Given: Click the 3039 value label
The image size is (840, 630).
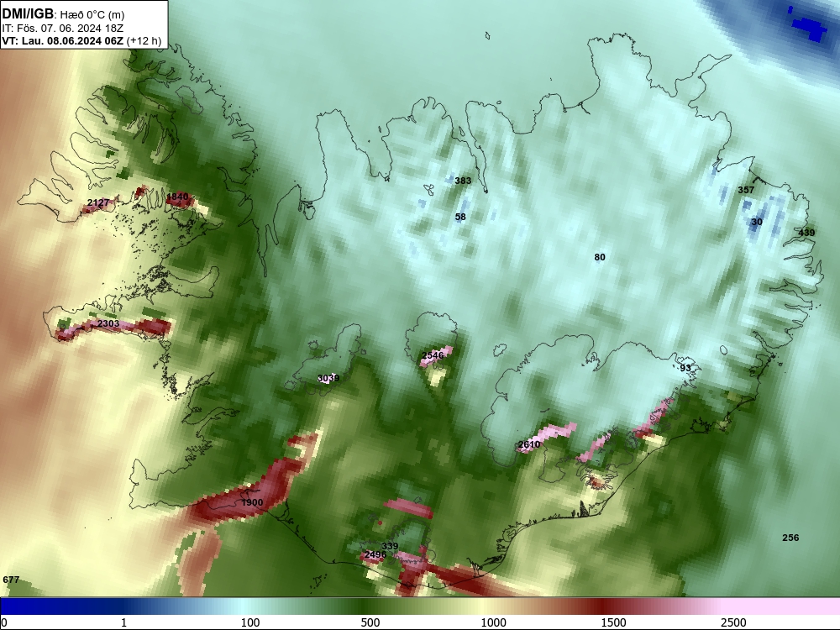Looking at the screenshot, I should click(x=328, y=378).
